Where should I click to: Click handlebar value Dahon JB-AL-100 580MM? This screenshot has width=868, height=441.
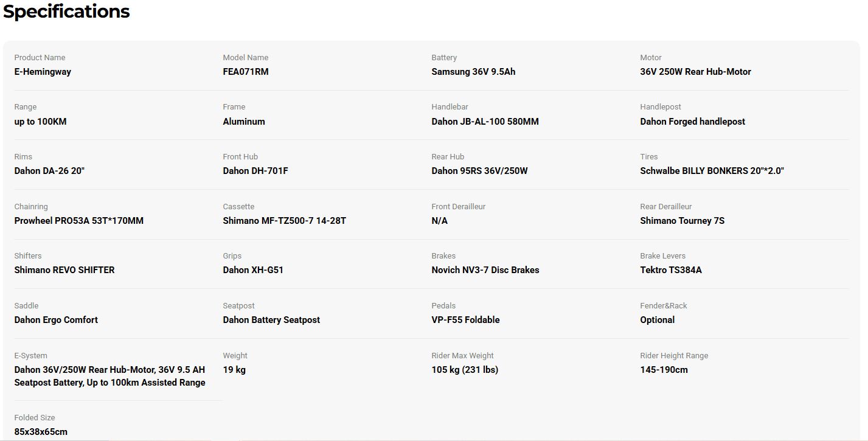click(x=485, y=122)
